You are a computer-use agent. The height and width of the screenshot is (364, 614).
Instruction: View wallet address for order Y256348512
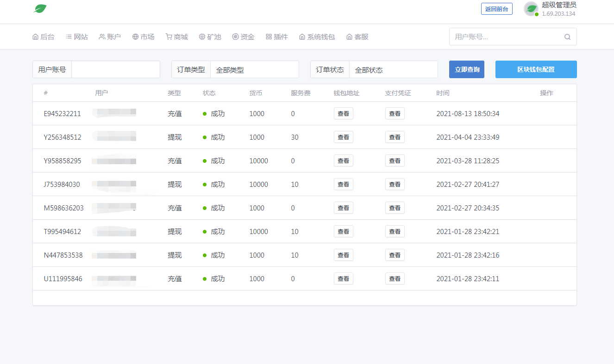[x=344, y=137]
